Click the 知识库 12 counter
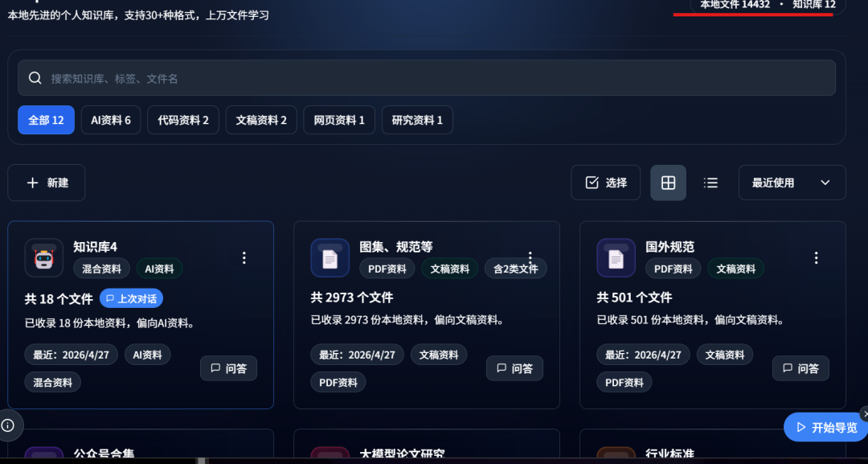The height and width of the screenshot is (464, 868). (x=813, y=5)
